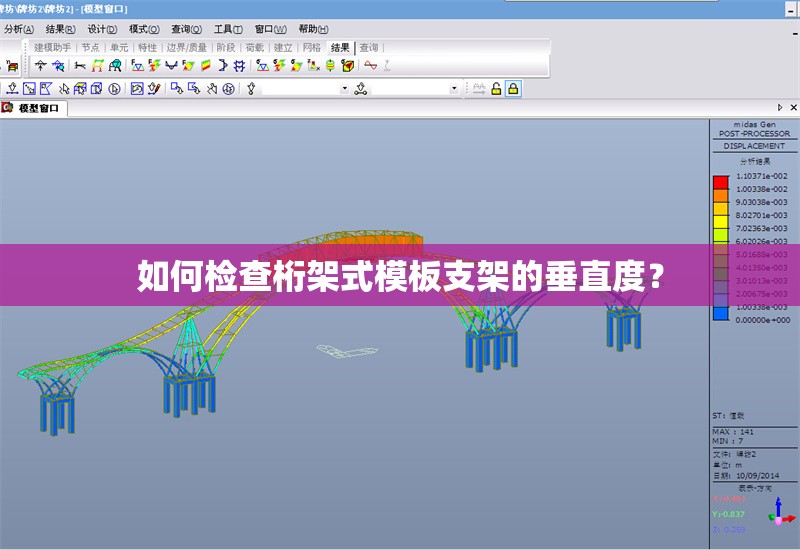Click the leftmost results toolbar icon
This screenshot has width=800, height=550.
(41, 66)
